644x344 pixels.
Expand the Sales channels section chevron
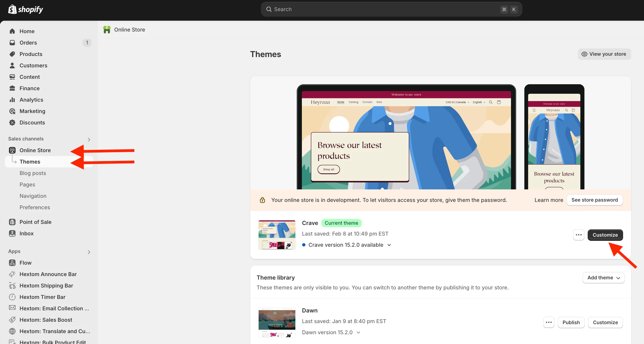89,139
